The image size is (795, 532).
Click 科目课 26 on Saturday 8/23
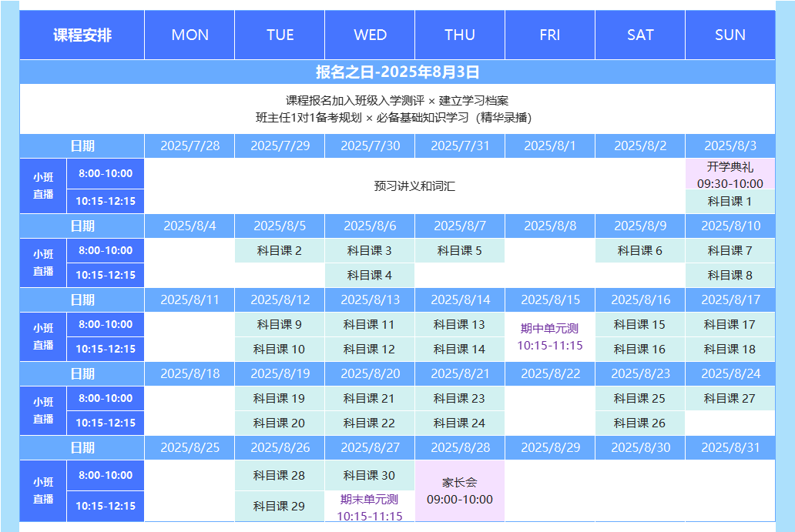click(639, 423)
